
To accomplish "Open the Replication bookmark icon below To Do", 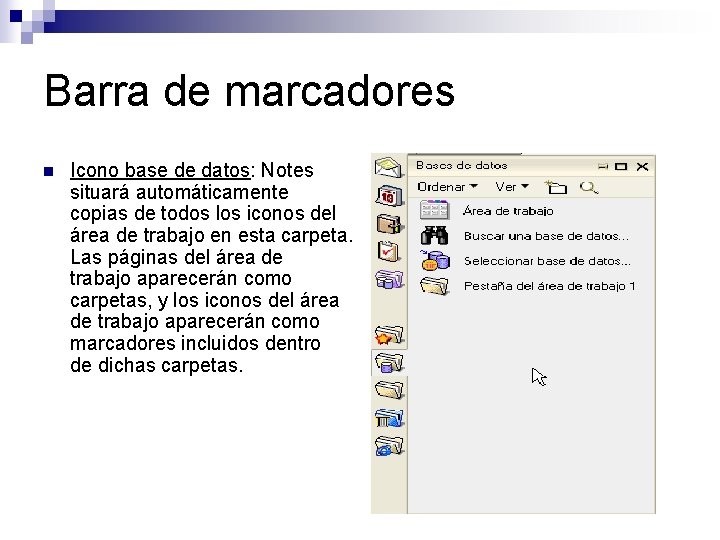I will click(388, 279).
